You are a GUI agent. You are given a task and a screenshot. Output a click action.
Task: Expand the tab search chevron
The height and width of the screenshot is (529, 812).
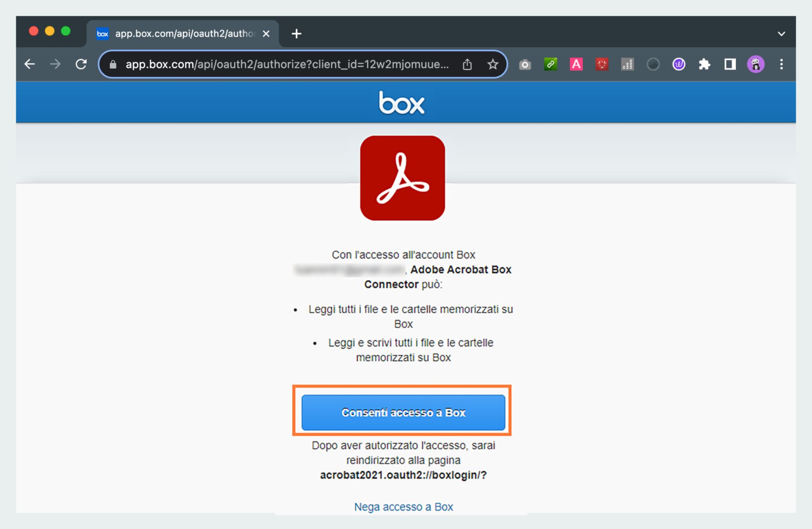point(782,33)
